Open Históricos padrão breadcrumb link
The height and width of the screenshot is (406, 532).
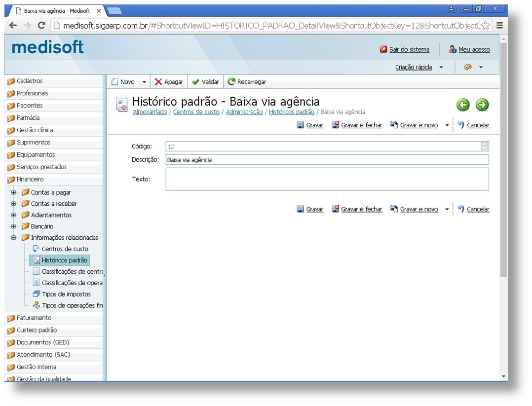coord(292,112)
